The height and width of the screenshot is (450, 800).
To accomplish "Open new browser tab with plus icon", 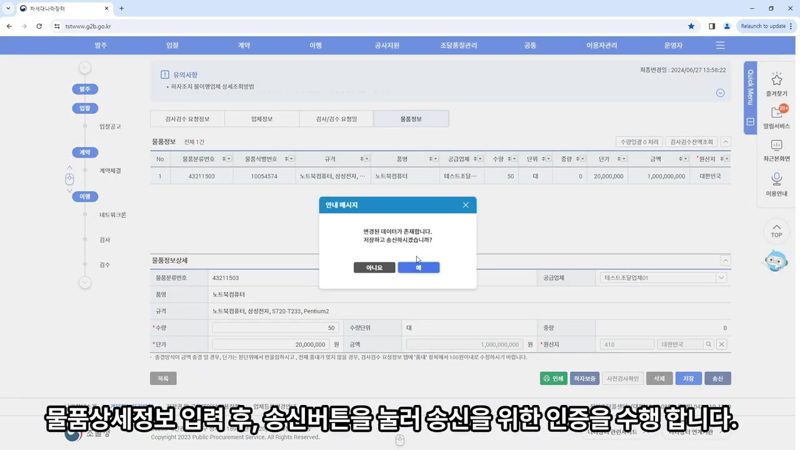I will (121, 8).
